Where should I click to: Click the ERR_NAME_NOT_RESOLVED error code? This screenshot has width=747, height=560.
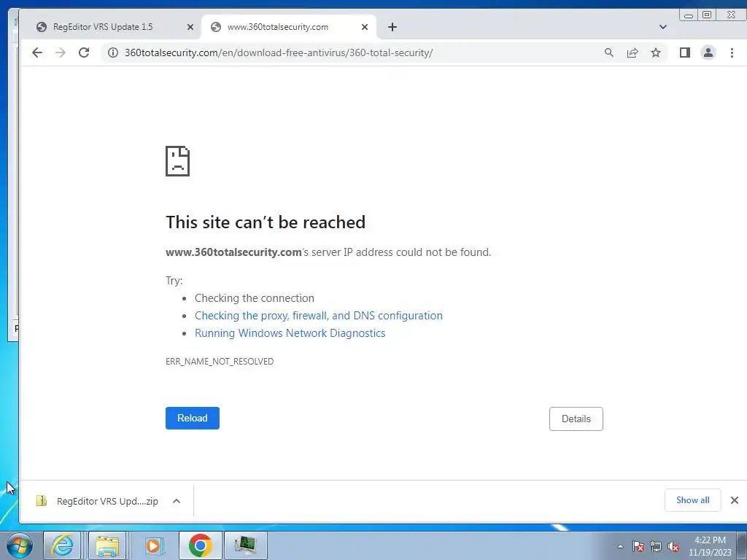tap(220, 362)
